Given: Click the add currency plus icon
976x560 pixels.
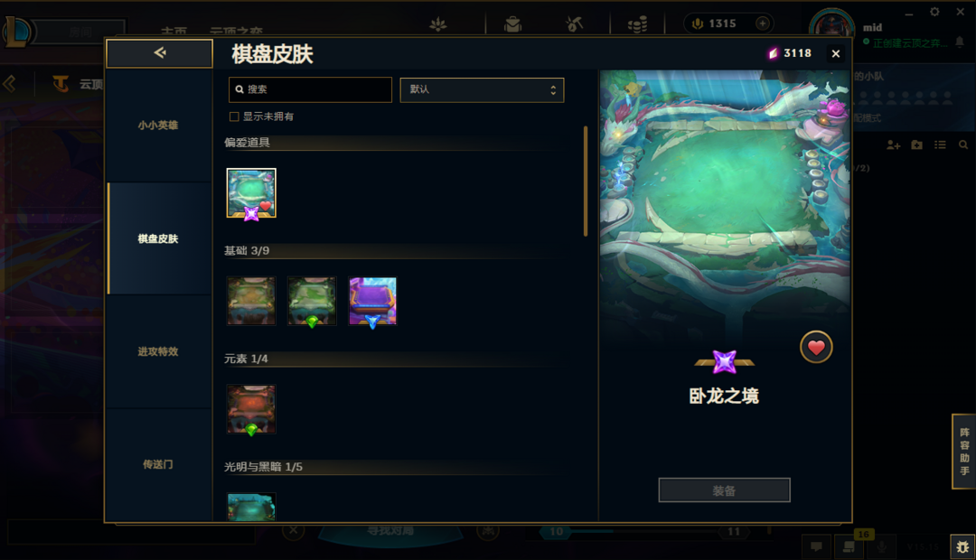Looking at the screenshot, I should [763, 23].
